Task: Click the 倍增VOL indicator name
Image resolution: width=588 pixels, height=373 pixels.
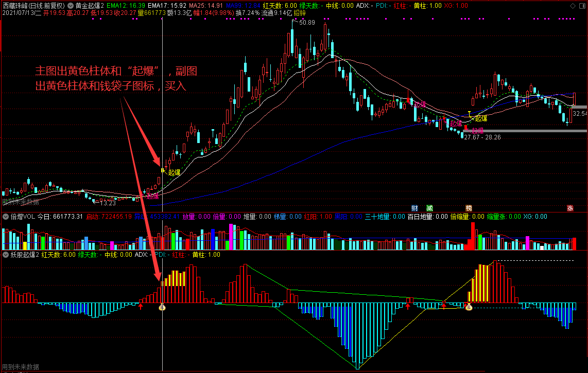Action: coord(23,216)
